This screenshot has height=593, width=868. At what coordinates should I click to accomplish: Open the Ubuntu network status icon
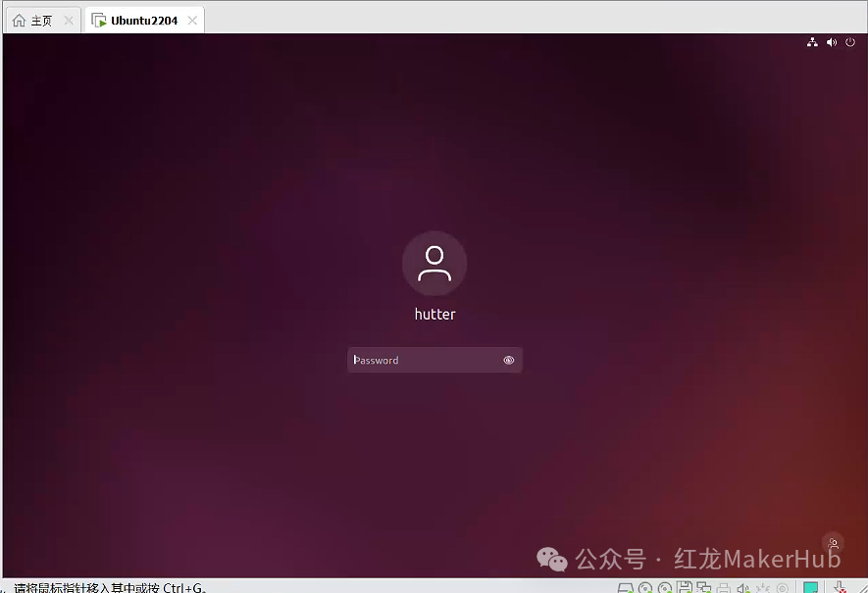click(812, 42)
